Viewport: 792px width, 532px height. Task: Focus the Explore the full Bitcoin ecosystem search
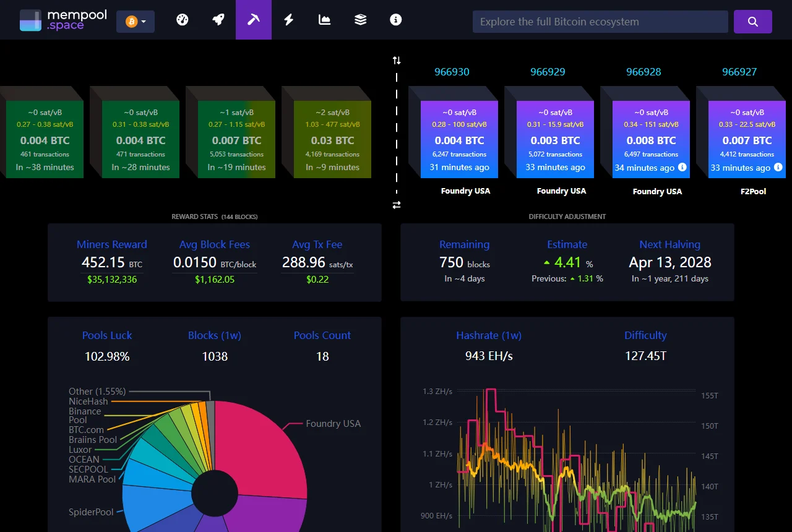coord(600,22)
